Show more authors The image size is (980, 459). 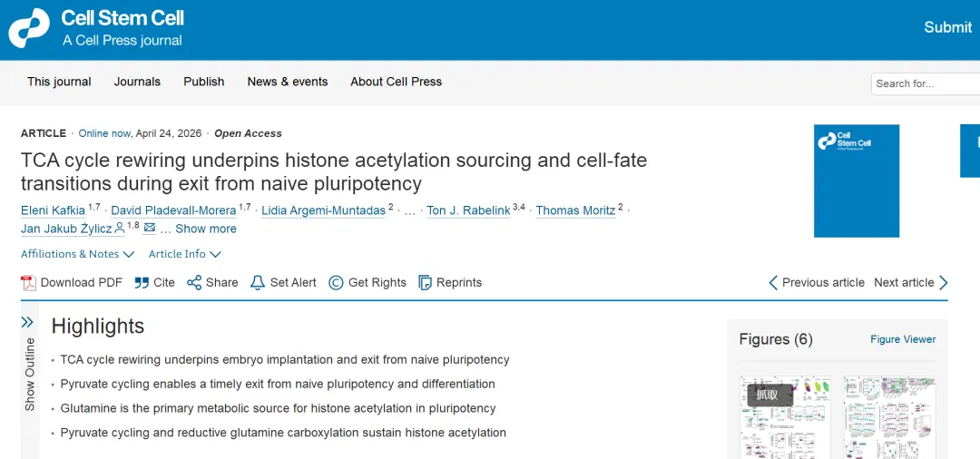point(206,229)
